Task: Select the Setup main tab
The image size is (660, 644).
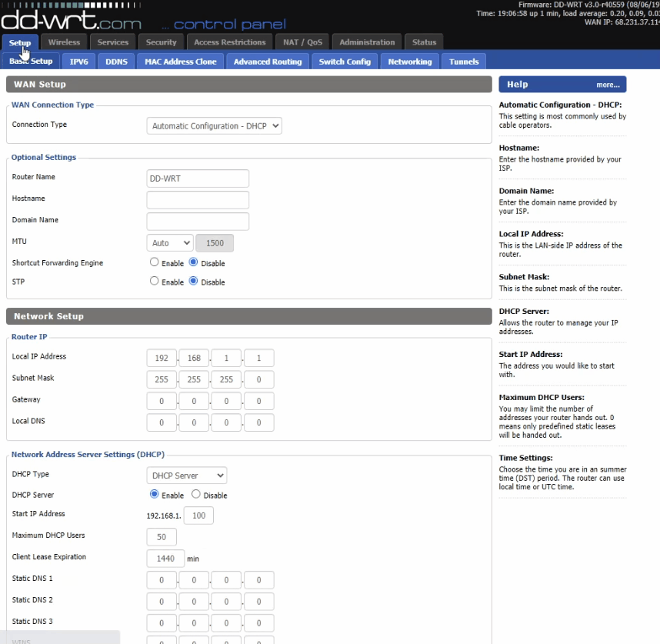Action: (20, 42)
